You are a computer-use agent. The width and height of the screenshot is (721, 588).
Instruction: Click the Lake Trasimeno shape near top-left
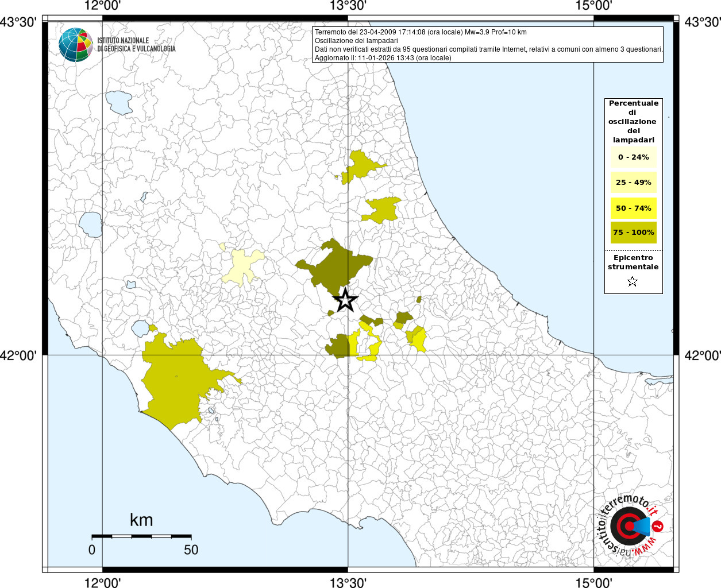tap(119, 102)
